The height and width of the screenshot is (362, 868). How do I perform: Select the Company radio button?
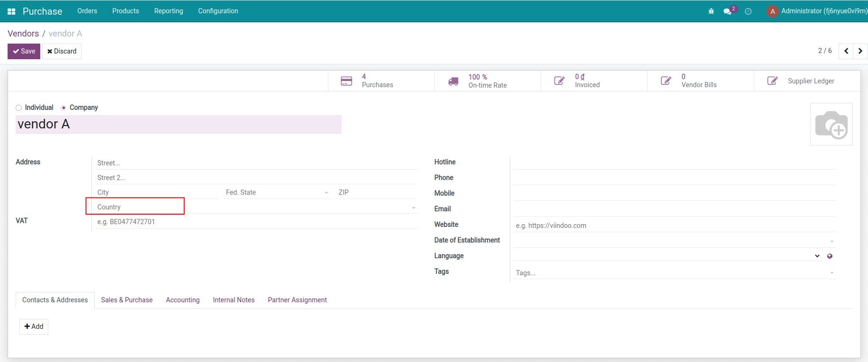pyautogui.click(x=63, y=108)
